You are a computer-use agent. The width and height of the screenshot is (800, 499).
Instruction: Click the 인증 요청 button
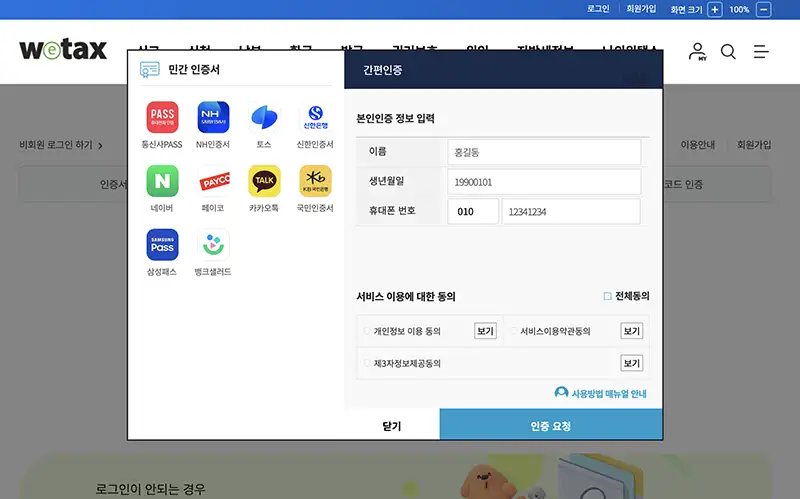click(551, 425)
